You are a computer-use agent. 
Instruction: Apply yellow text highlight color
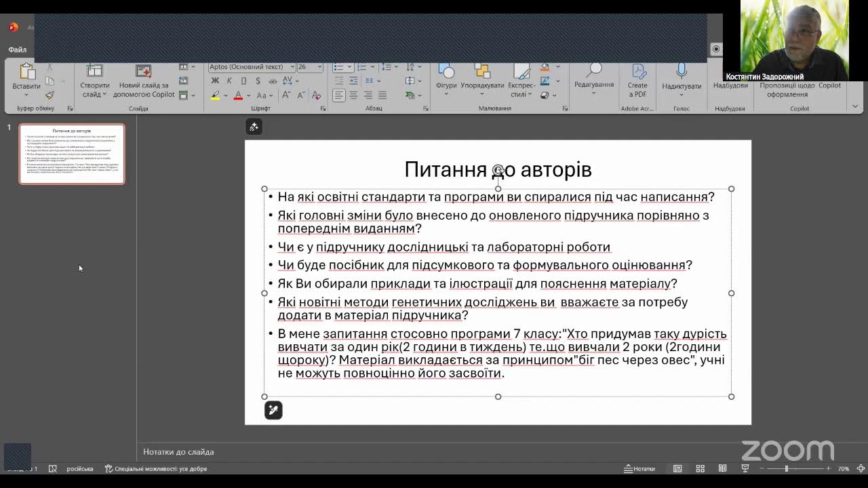click(216, 96)
